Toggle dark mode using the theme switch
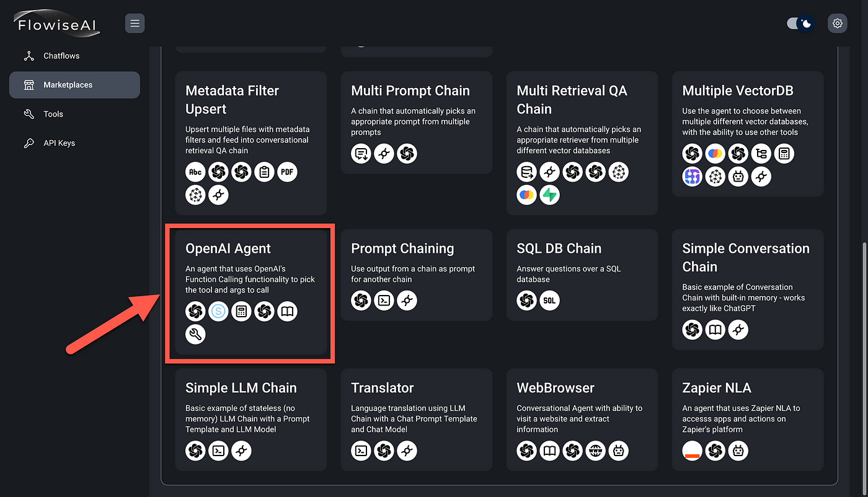This screenshot has height=497, width=868. 800,22
